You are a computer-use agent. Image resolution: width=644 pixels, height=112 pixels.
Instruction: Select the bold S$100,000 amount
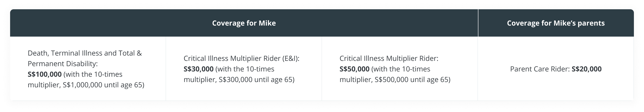[x=45, y=74]
